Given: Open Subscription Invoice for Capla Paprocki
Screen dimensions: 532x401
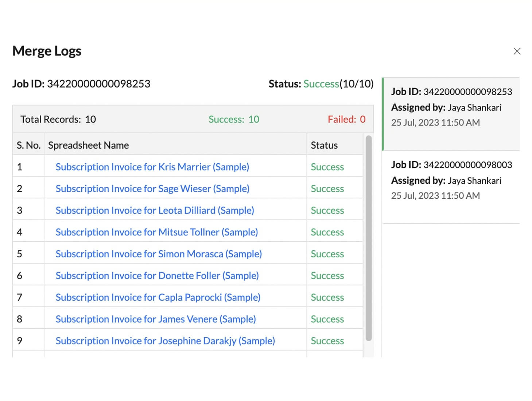Looking at the screenshot, I should pyautogui.click(x=158, y=297).
